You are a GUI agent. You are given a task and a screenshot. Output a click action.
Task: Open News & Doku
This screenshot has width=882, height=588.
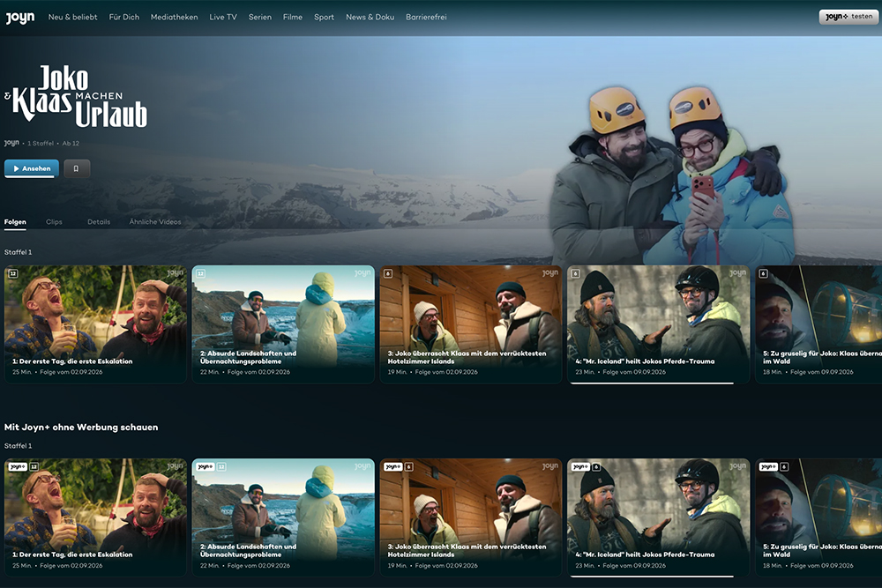370,17
